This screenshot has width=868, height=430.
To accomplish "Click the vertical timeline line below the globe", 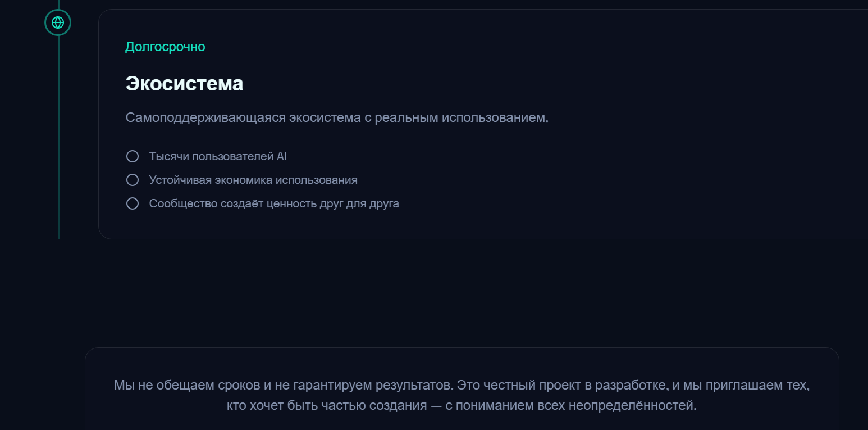I will [x=58, y=141].
